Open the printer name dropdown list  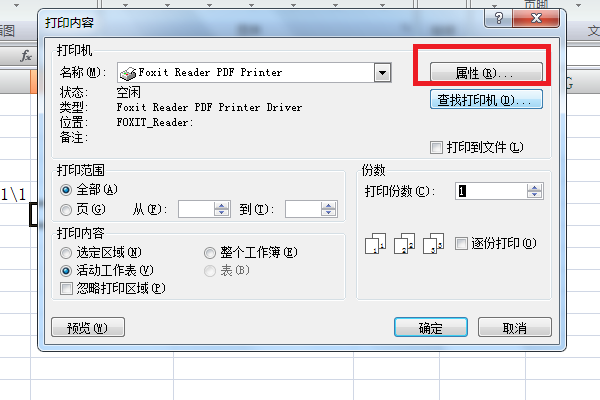coord(382,73)
